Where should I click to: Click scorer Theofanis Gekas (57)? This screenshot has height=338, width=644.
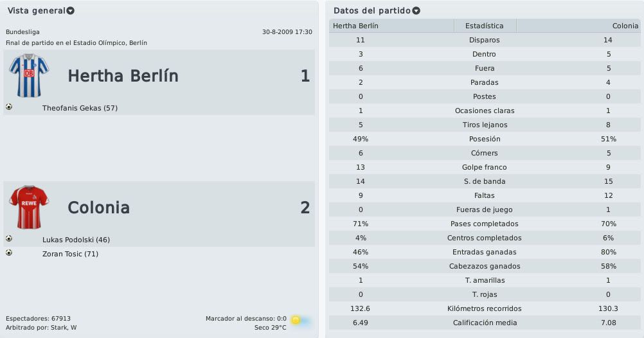(80, 108)
